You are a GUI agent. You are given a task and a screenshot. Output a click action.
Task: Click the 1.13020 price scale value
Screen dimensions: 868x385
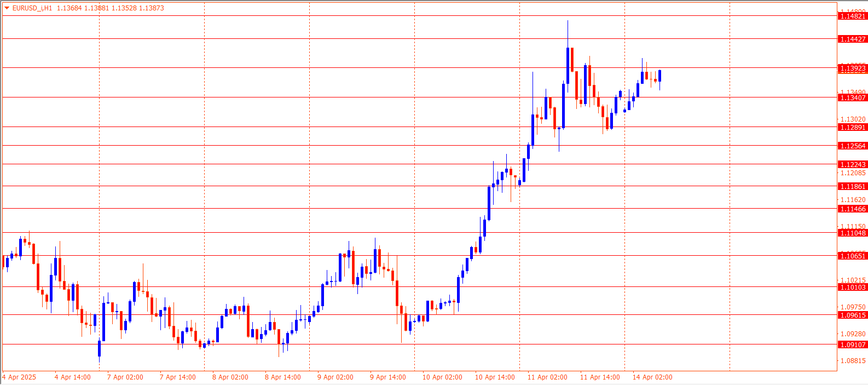(x=853, y=119)
